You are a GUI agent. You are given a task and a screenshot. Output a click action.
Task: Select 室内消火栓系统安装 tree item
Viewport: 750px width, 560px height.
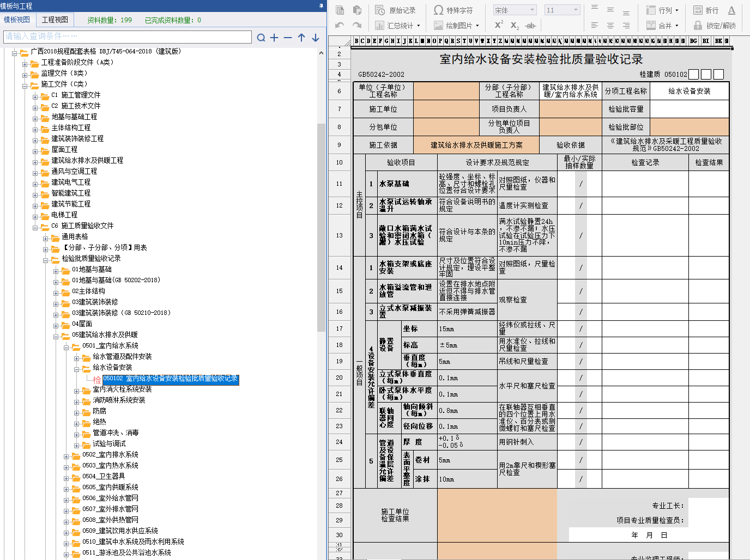click(x=122, y=389)
